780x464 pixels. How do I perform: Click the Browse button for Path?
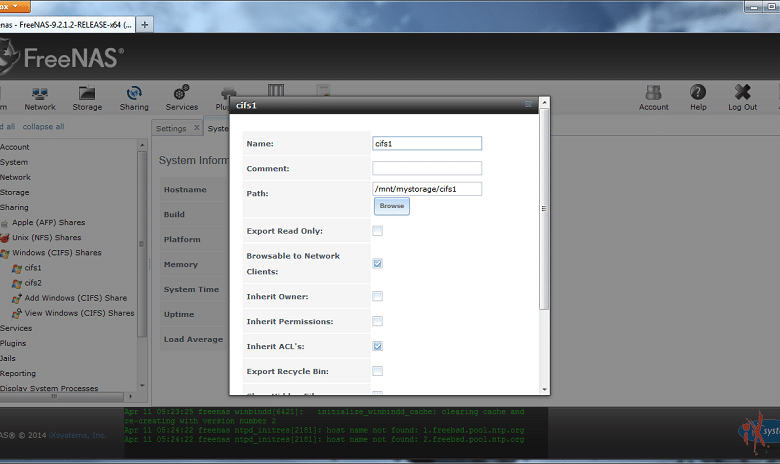[391, 206]
